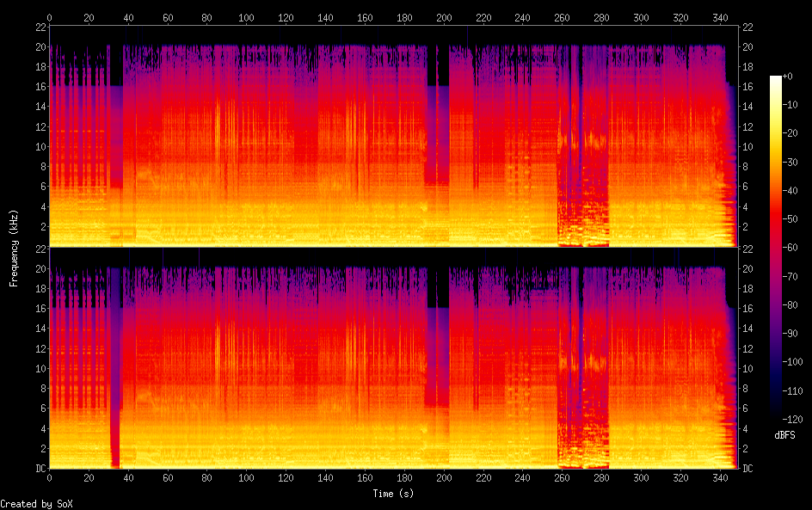
Task: Click the 10 kHz label left of the upper channel
Action: pyautogui.click(x=40, y=146)
